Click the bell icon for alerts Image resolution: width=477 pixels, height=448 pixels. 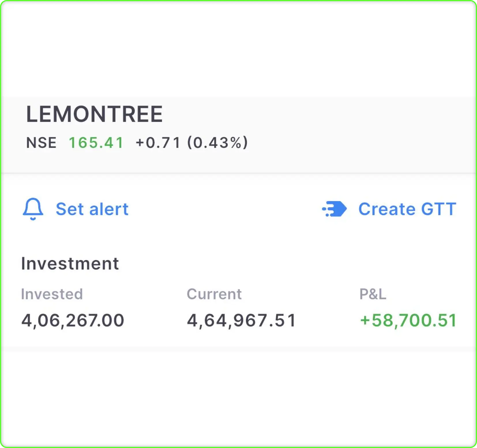point(33,209)
